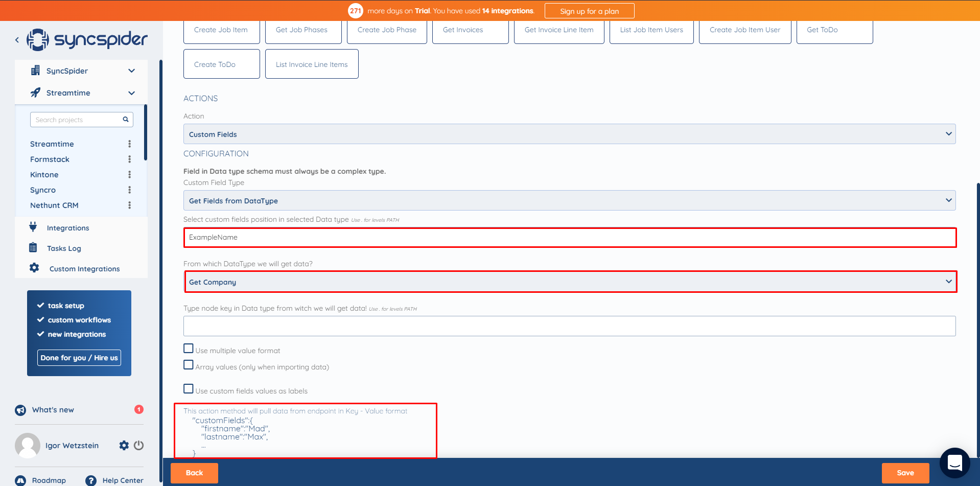This screenshot has height=486, width=980.
Task: Check Use custom fields values as labels
Action: click(189, 389)
